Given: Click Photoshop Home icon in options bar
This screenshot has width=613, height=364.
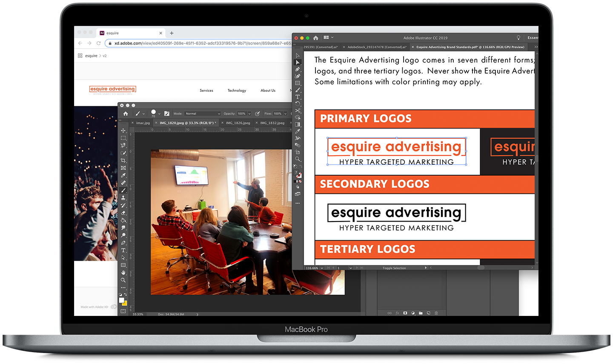Looking at the screenshot, I should point(126,114).
